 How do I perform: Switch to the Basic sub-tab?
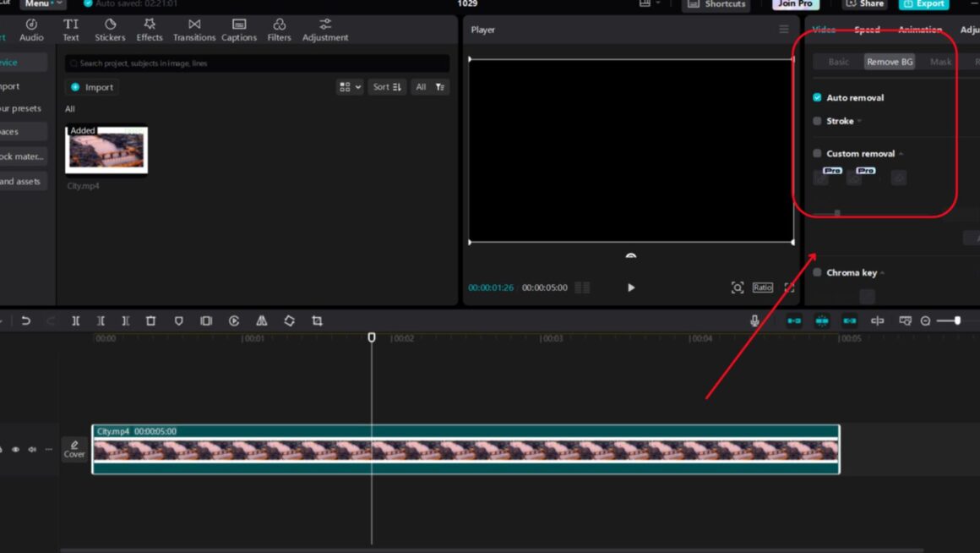[x=838, y=62]
